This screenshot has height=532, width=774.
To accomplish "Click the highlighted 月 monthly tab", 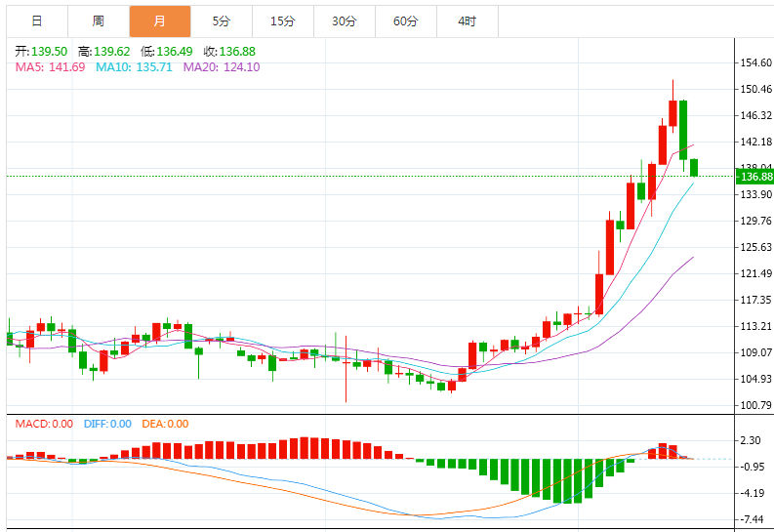I will [159, 20].
